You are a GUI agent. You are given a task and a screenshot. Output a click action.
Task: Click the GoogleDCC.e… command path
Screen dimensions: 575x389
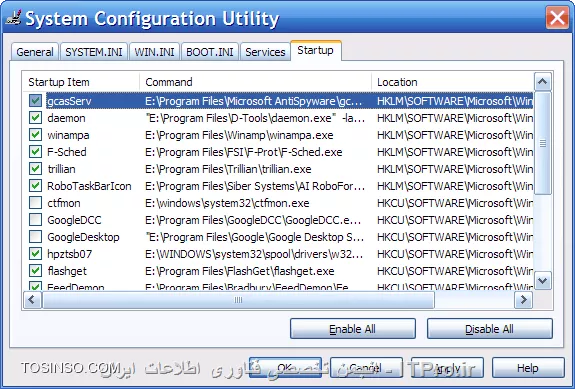pos(253,220)
